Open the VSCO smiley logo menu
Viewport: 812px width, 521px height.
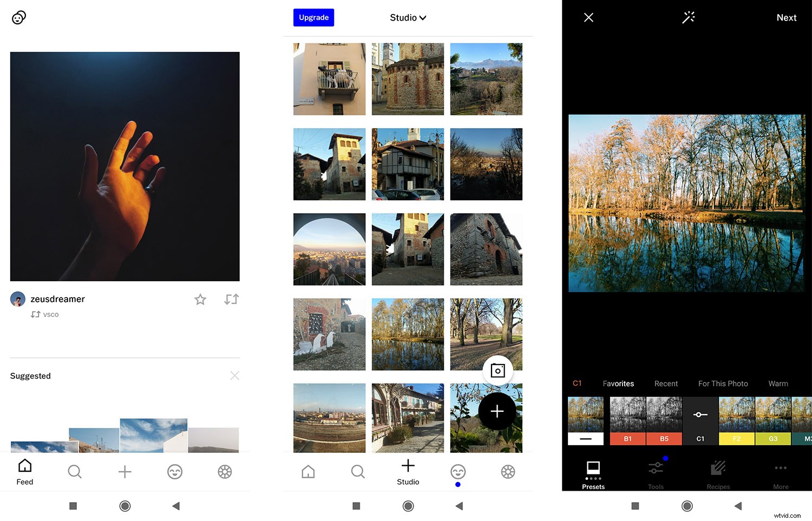[19, 17]
